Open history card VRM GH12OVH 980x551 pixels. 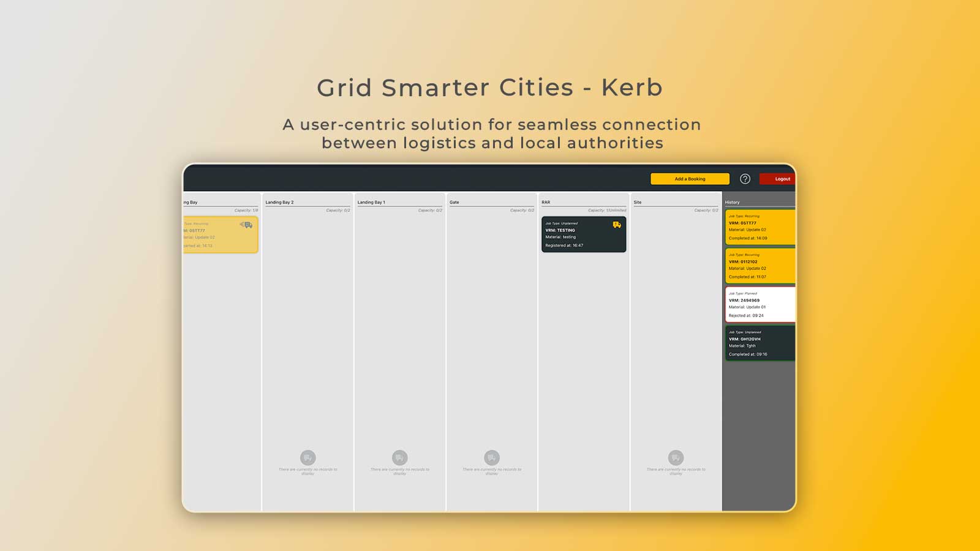click(x=760, y=343)
